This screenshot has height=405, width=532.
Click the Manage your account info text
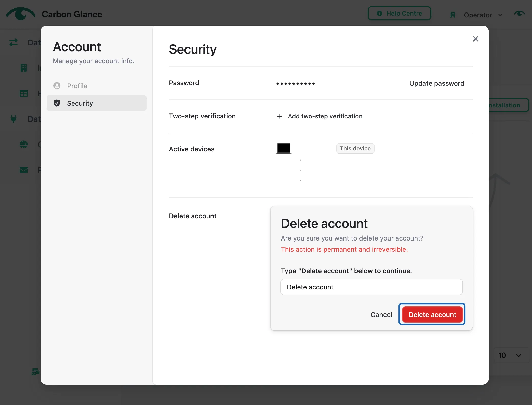point(94,61)
